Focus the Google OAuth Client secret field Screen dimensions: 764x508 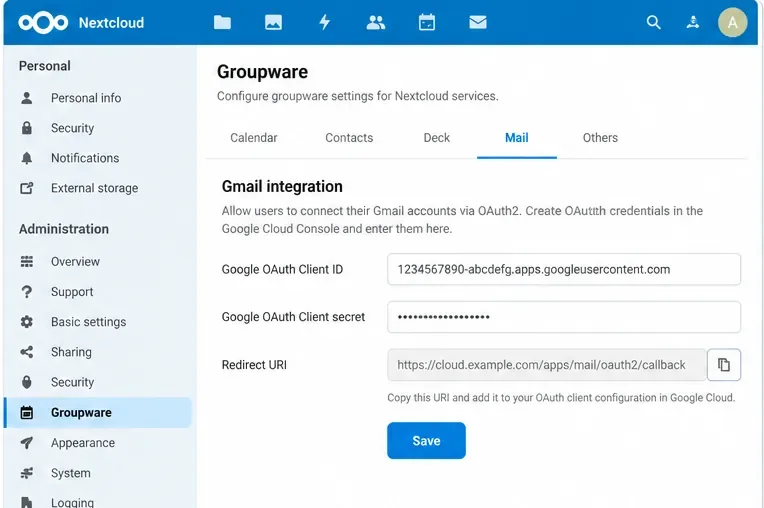pyautogui.click(x=564, y=317)
